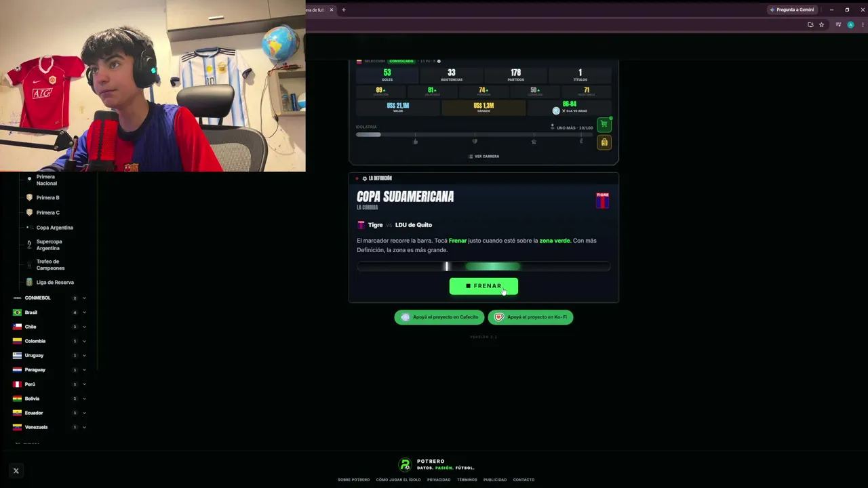Expand the Ecuador leagues list
Screen dimensions: 868x488
click(84, 413)
